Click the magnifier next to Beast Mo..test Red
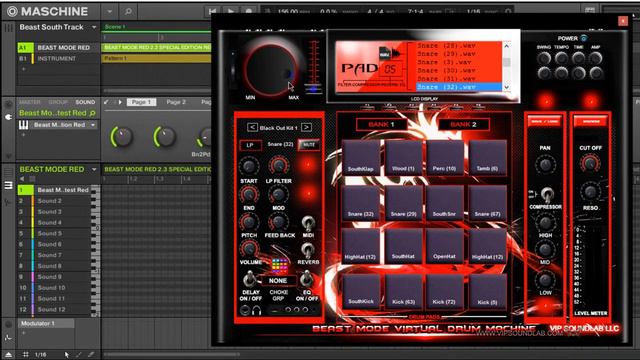 (x=93, y=113)
